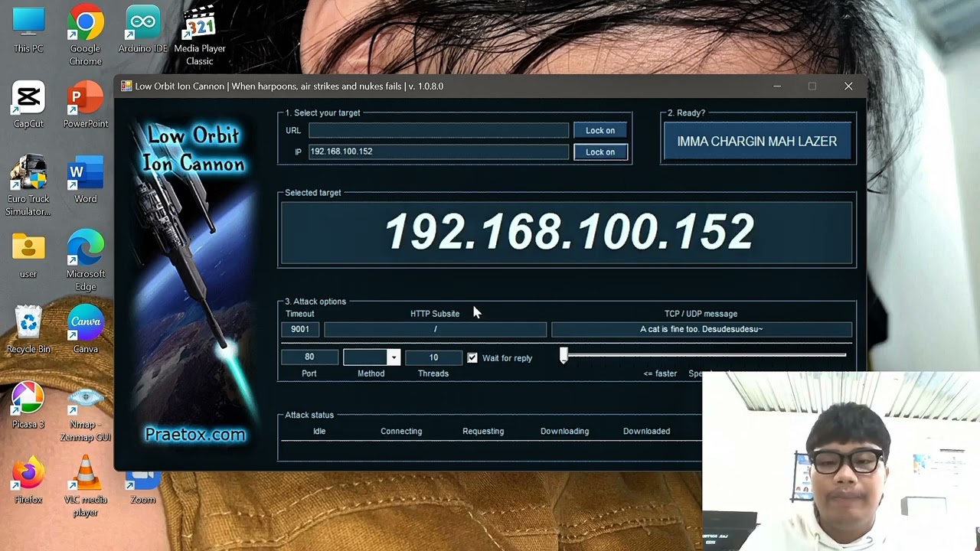Edit the Timeout field 9001

[300, 329]
